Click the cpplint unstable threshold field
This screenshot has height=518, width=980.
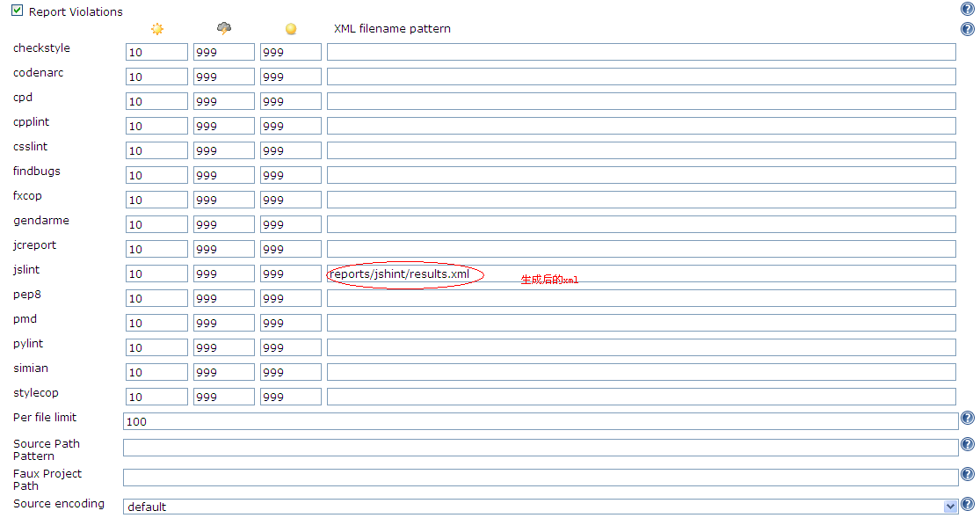coord(291,126)
